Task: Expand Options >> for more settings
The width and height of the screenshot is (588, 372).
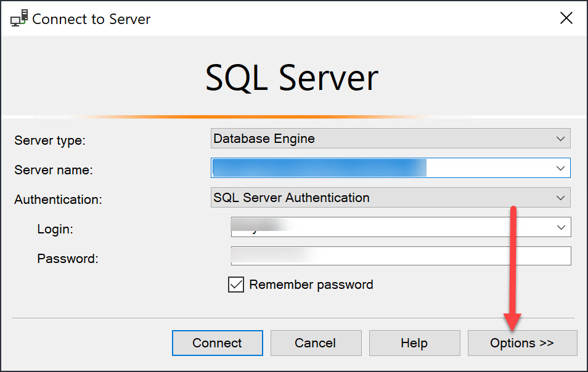Action: point(523,343)
